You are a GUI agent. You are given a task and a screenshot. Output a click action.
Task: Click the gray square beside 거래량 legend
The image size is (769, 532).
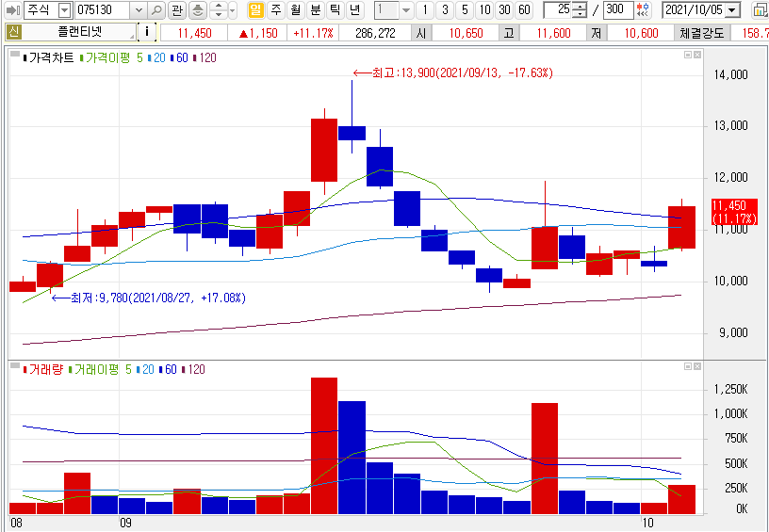15,365
